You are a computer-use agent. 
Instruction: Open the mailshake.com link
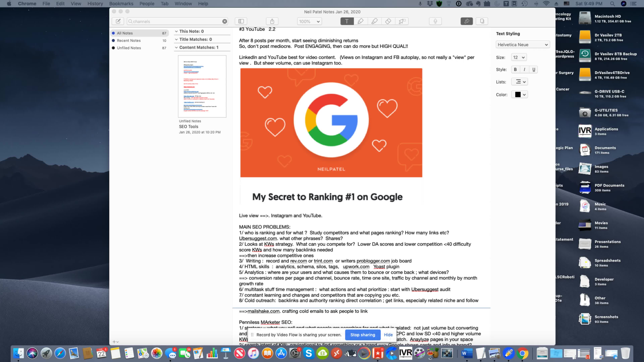point(263,311)
